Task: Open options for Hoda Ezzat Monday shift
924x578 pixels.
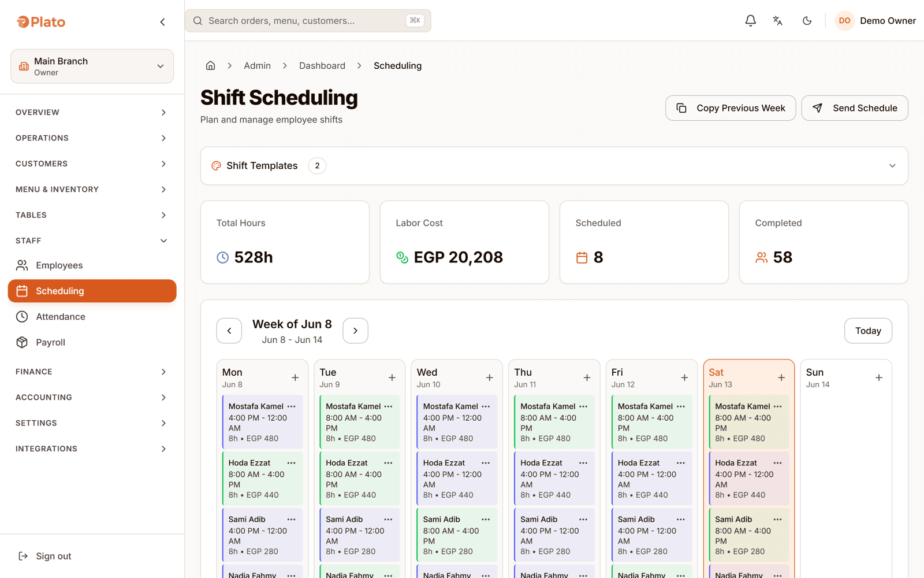Action: pos(292,463)
